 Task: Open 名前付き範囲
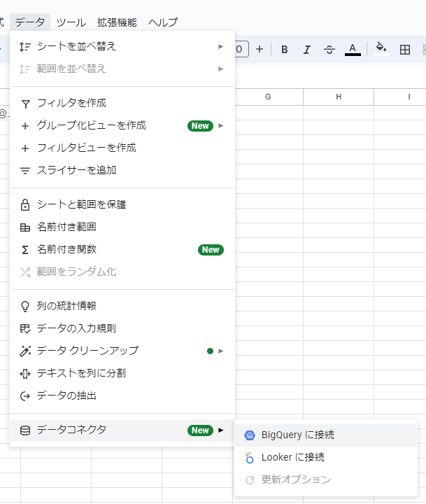[x=122, y=227]
